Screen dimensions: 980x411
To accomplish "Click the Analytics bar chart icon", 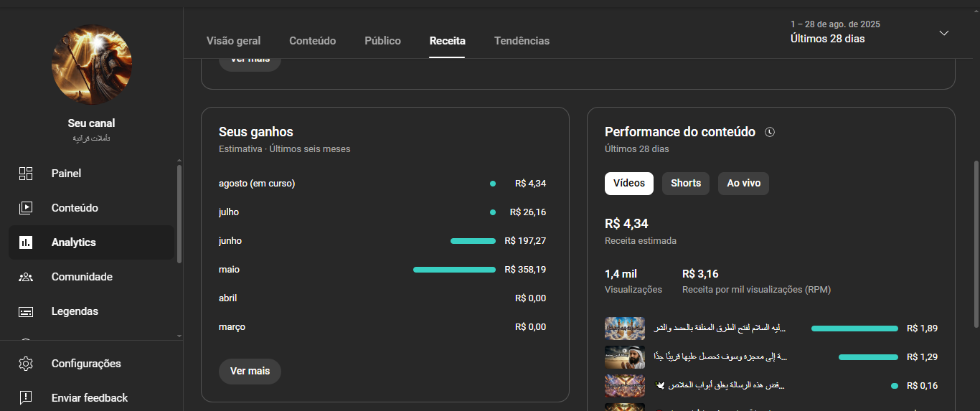I will point(26,242).
